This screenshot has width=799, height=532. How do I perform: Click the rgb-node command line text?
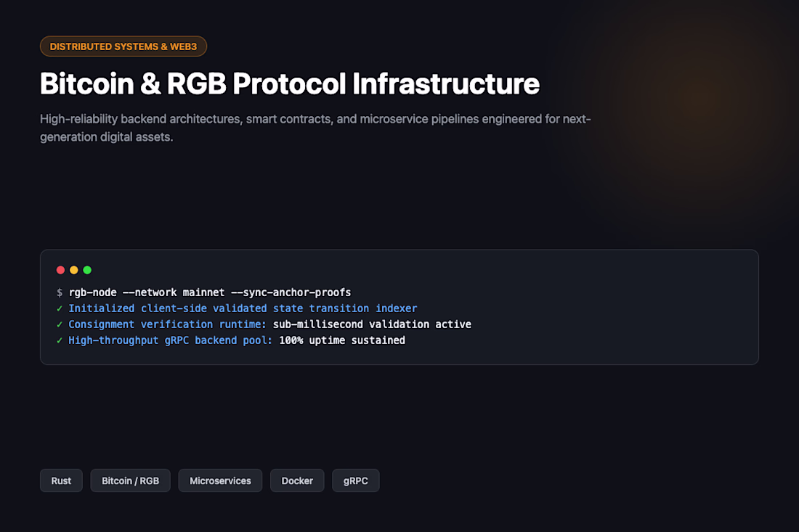210,292
